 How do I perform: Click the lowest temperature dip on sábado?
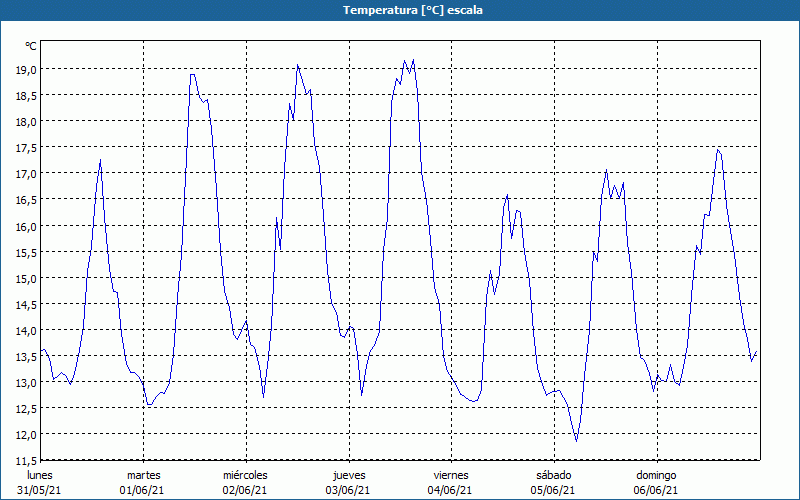click(x=577, y=441)
